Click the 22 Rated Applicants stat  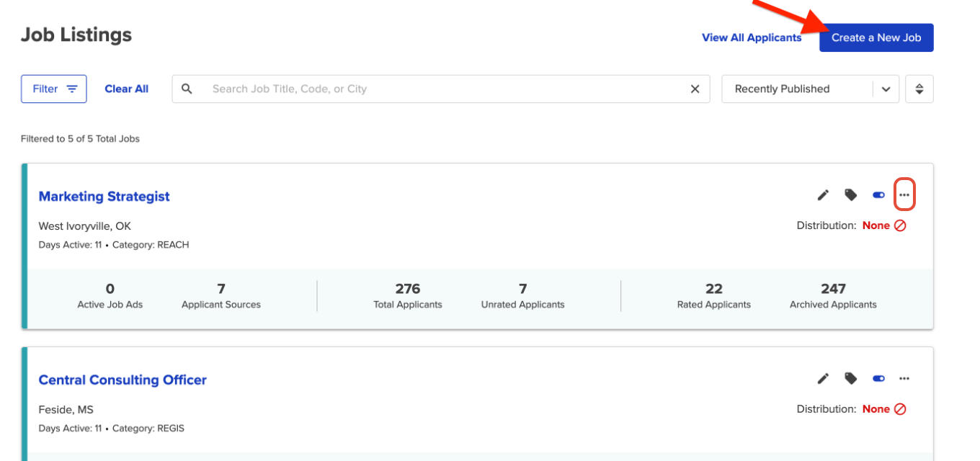714,296
